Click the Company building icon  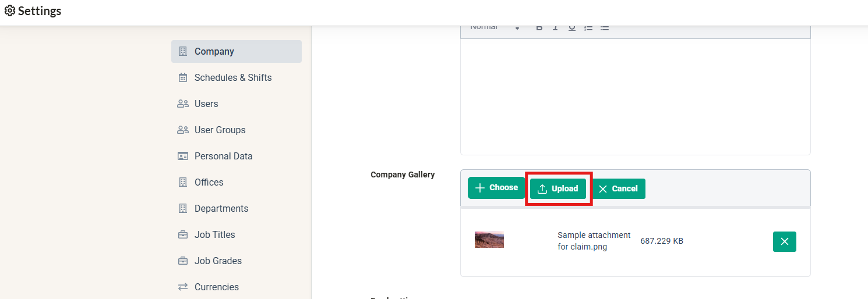pyautogui.click(x=183, y=51)
